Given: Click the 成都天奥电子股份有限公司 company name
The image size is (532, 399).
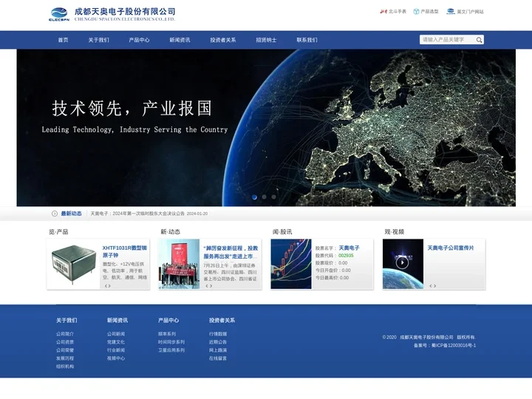Looking at the screenshot, I should [x=125, y=11].
